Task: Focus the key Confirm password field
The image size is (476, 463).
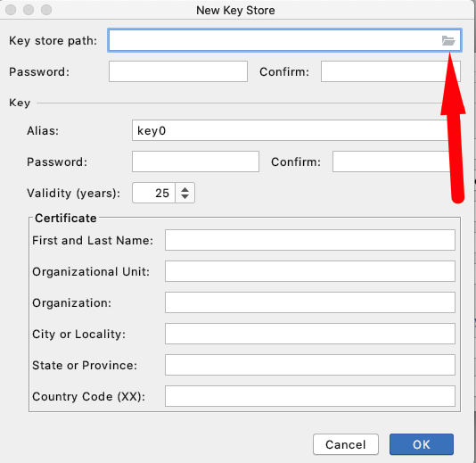Action: coord(396,161)
